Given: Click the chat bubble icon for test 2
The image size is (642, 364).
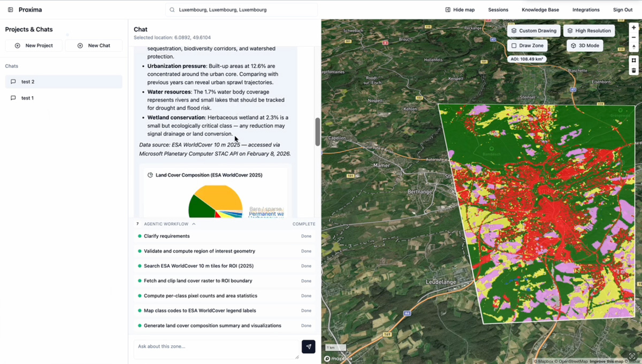Looking at the screenshot, I should coord(13,82).
